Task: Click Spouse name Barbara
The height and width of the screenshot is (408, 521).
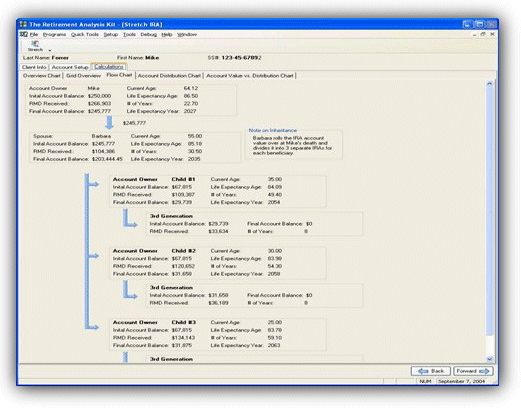Action: click(x=101, y=136)
